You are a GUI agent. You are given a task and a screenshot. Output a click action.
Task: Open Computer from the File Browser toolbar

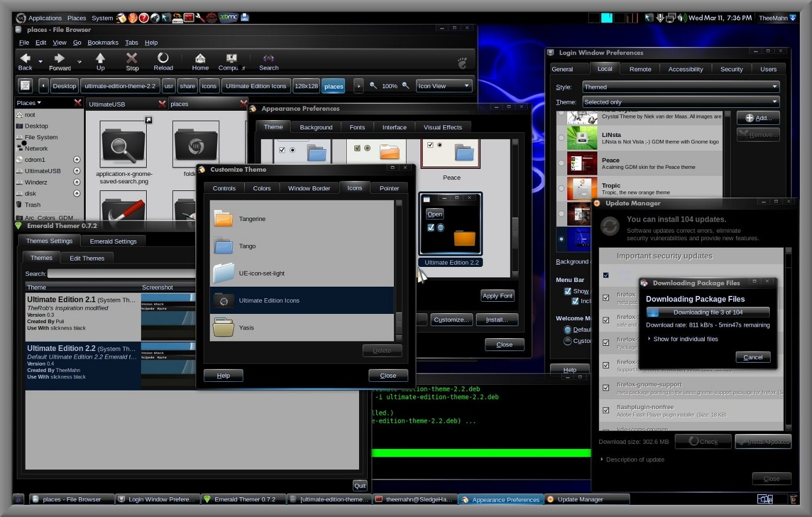click(231, 61)
